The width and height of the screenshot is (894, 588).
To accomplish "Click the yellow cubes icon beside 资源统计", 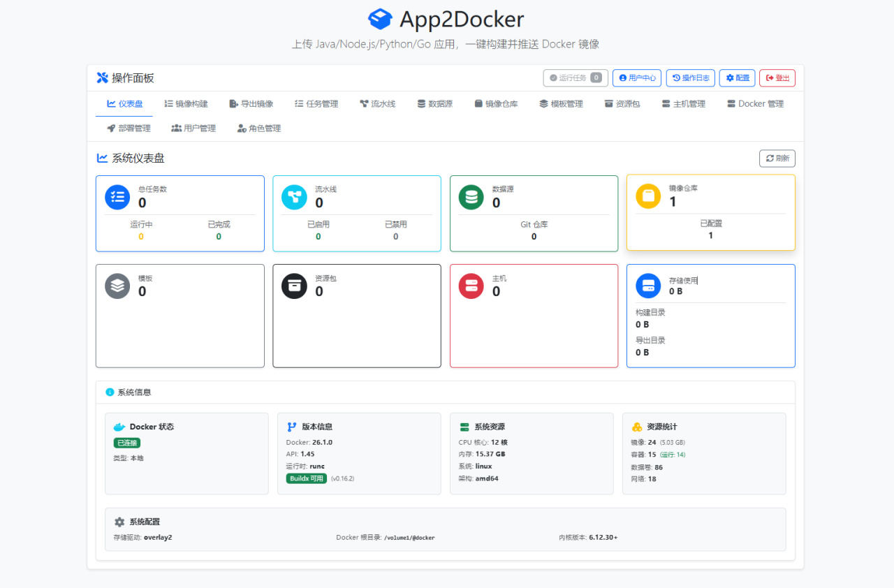I will point(637,427).
